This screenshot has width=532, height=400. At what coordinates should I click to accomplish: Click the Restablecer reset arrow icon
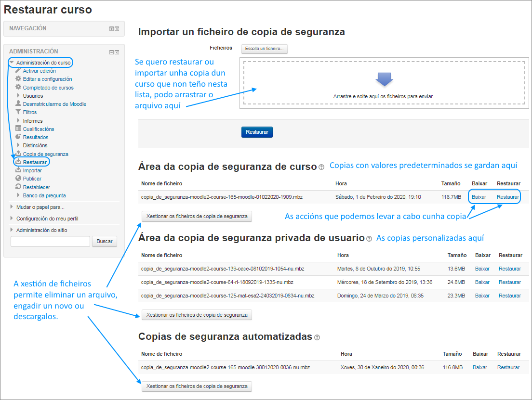click(17, 187)
